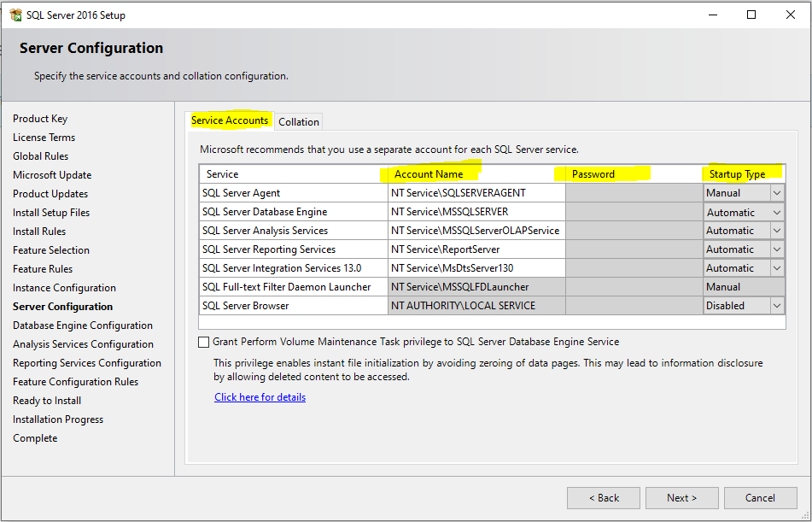
Task: Select the Feature Rules step in sidebar
Action: coord(43,269)
